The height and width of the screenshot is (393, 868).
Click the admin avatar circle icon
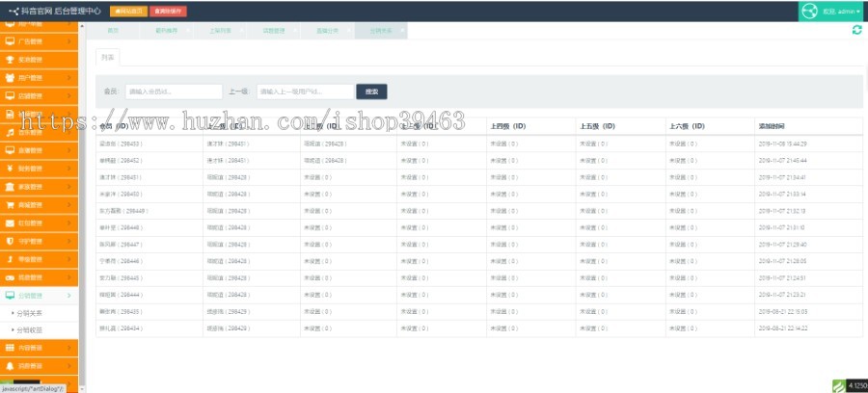pyautogui.click(x=809, y=11)
